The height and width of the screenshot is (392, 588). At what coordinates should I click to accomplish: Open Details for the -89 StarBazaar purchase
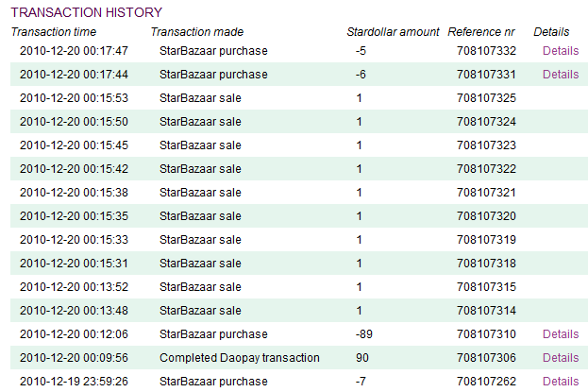click(561, 334)
